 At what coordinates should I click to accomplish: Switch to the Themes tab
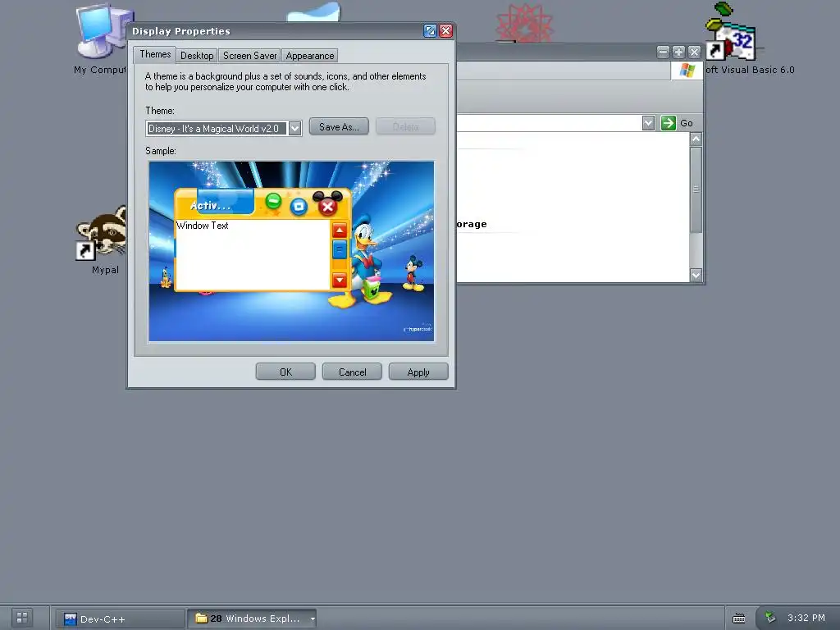pos(154,54)
